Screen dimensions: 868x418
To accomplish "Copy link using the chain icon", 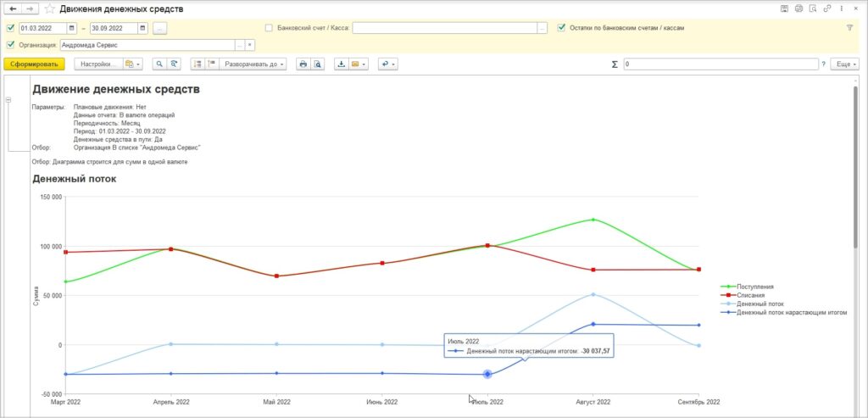I will (x=827, y=8).
